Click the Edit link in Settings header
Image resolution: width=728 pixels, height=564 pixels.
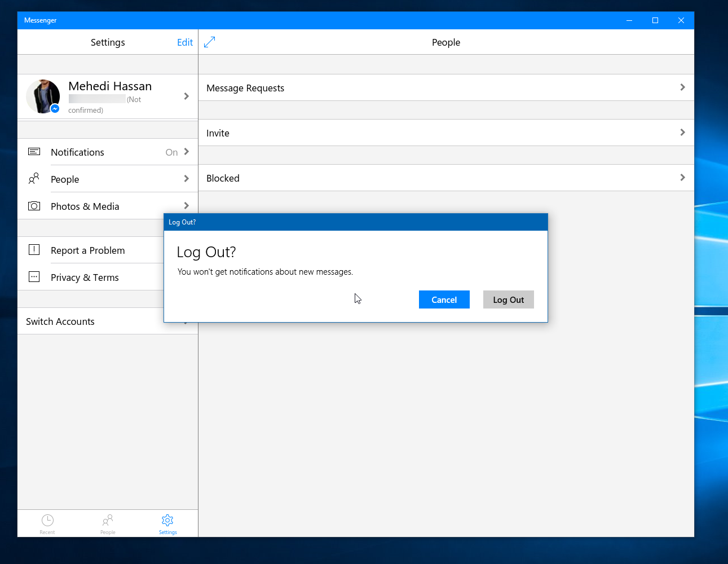[x=185, y=42]
